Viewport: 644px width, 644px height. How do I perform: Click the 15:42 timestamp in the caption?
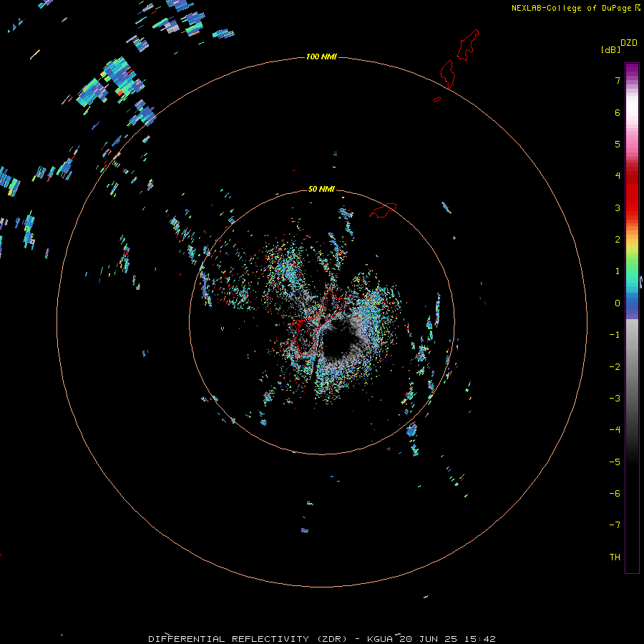480,639
